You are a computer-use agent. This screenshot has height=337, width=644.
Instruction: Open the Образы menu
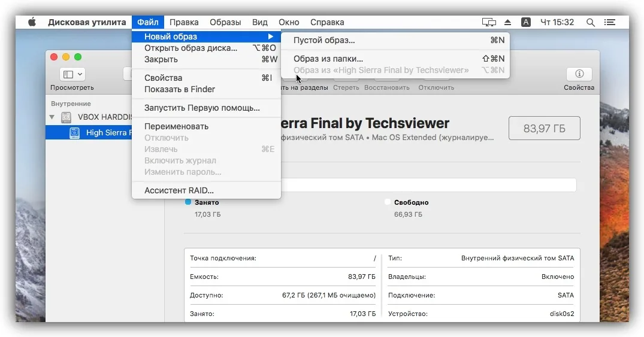[225, 22]
